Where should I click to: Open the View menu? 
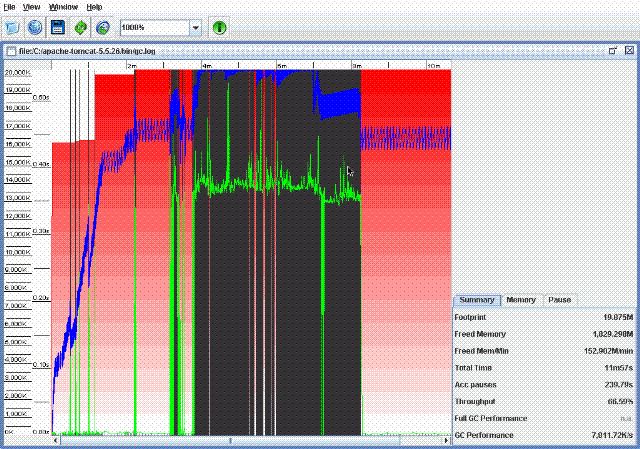31,7
